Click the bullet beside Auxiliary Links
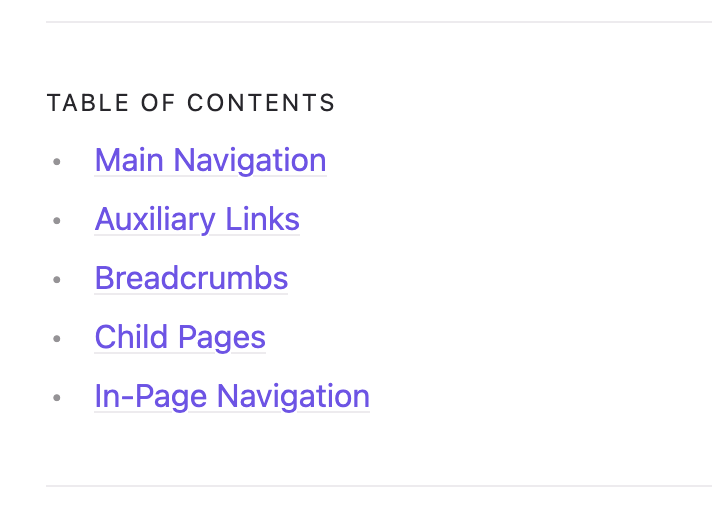The width and height of the screenshot is (712, 520). coord(57,220)
